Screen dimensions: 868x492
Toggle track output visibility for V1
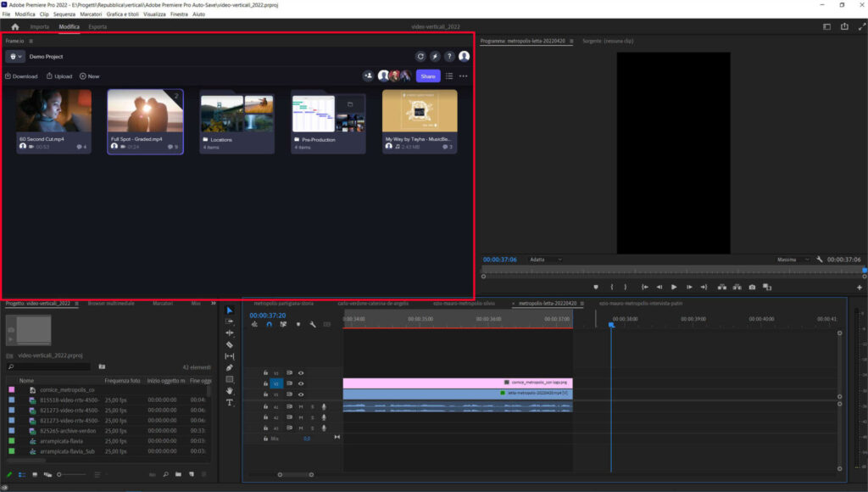[301, 394]
